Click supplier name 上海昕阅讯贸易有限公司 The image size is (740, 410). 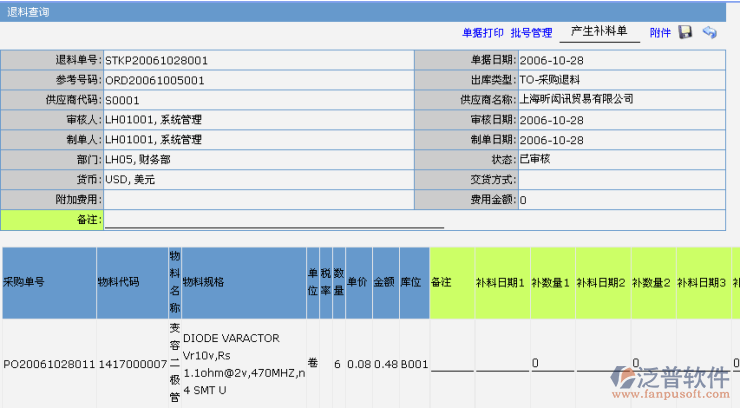576,100
